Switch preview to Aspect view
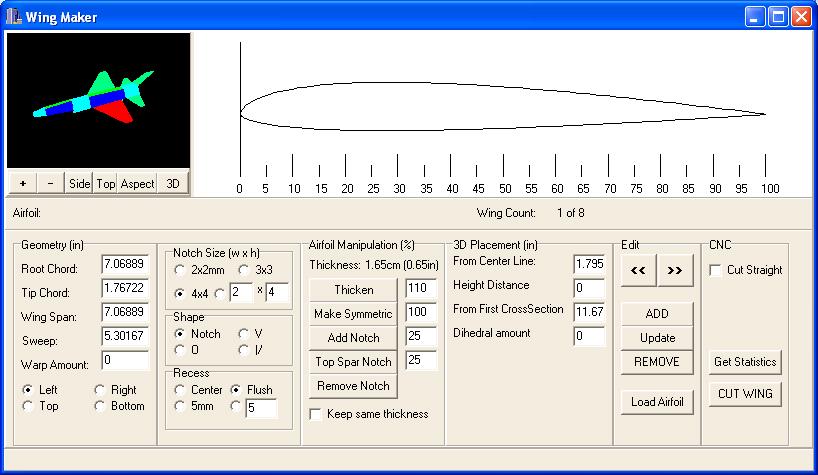This screenshot has height=475, width=818. coord(137,184)
